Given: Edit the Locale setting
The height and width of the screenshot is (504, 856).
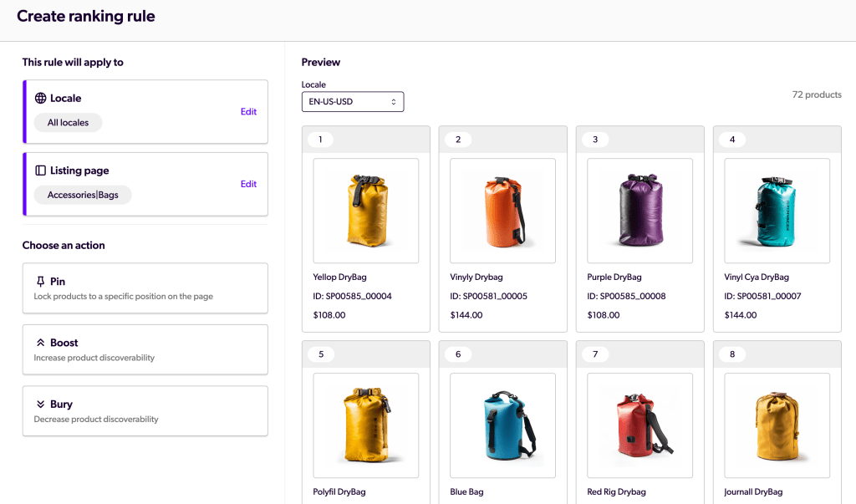Looking at the screenshot, I should click(248, 112).
